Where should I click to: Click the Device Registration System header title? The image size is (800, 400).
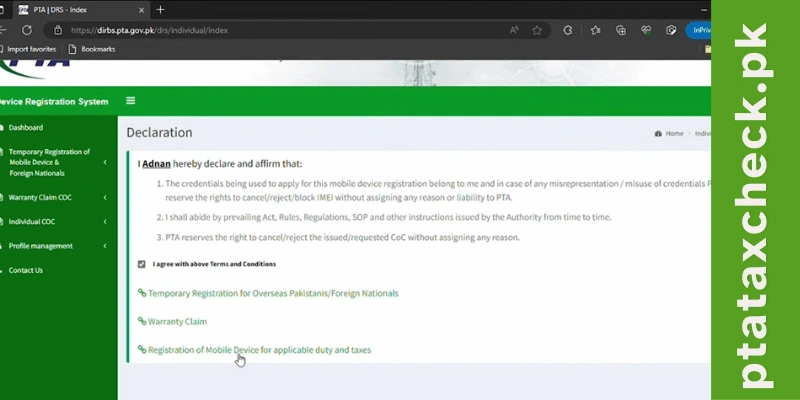coord(53,102)
